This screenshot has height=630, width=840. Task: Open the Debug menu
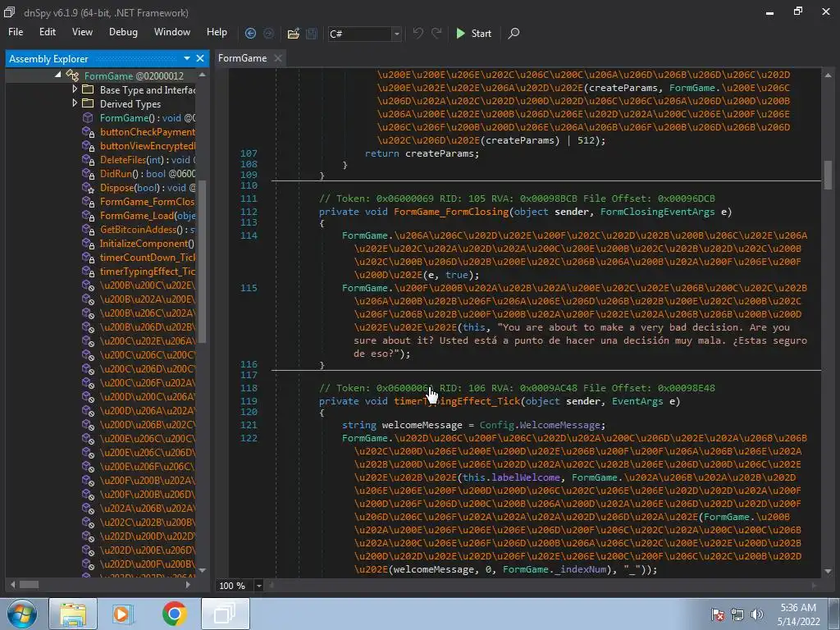123,32
